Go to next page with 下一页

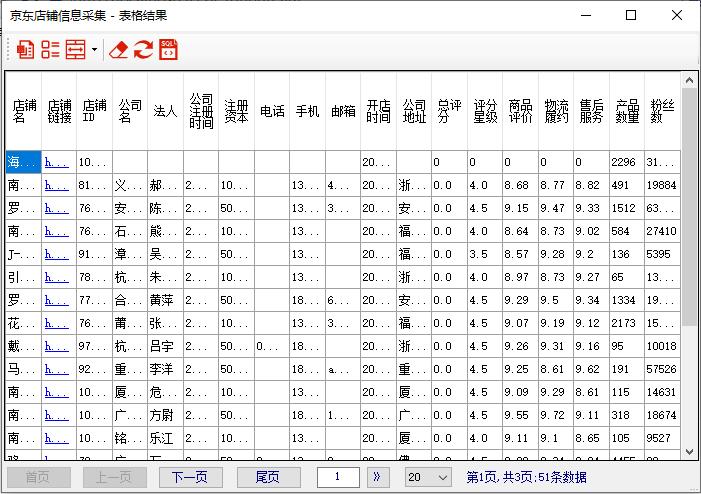pos(190,477)
